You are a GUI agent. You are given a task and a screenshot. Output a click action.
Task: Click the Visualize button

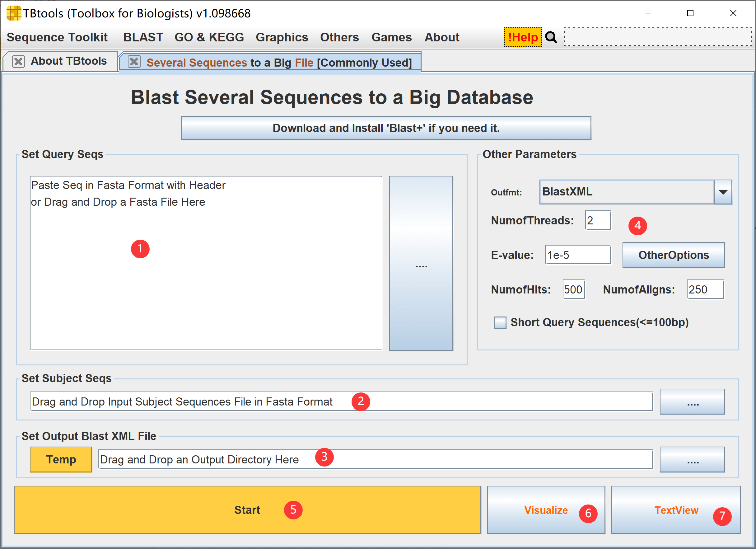[546, 510]
